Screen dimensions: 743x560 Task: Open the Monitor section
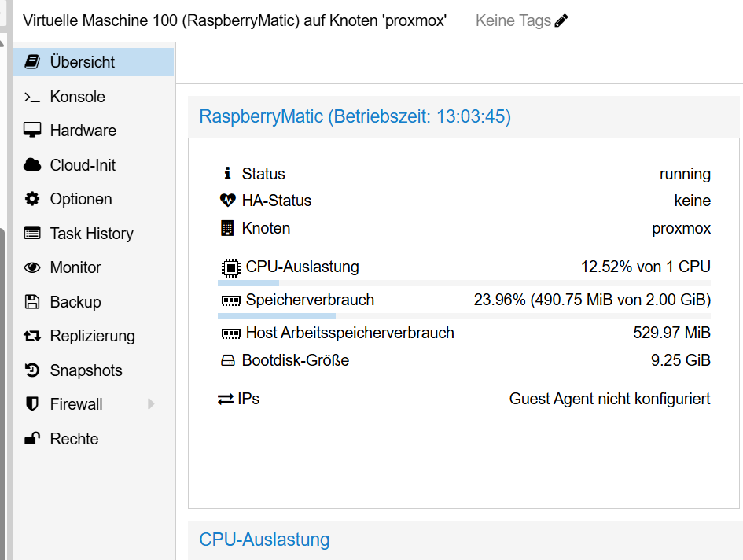pos(94,267)
